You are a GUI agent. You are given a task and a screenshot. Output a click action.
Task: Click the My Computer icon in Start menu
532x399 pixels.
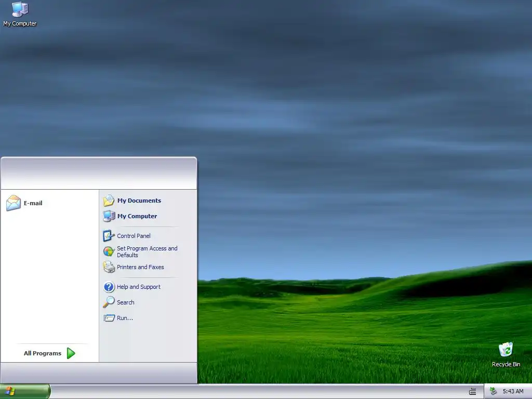tap(109, 216)
